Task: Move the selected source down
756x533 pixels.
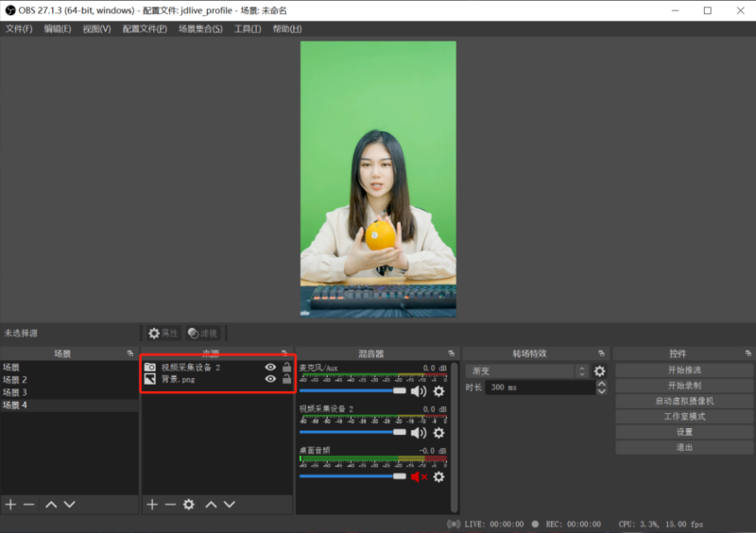Action: [x=230, y=505]
